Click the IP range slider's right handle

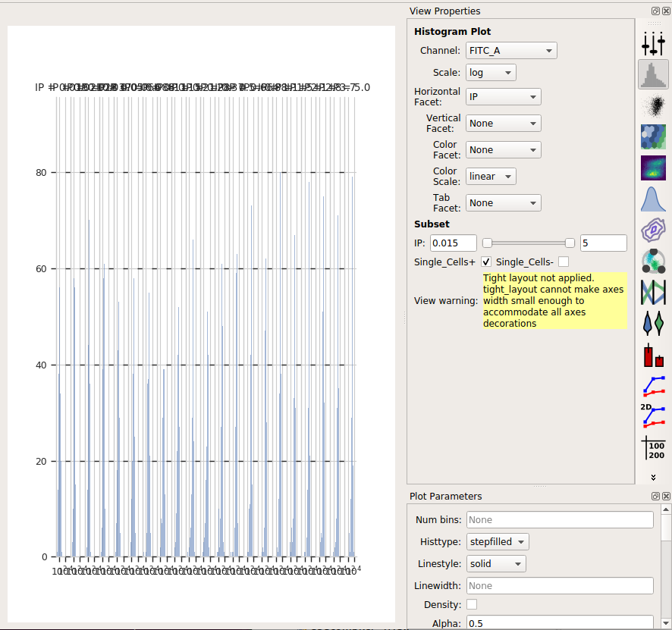tap(570, 243)
